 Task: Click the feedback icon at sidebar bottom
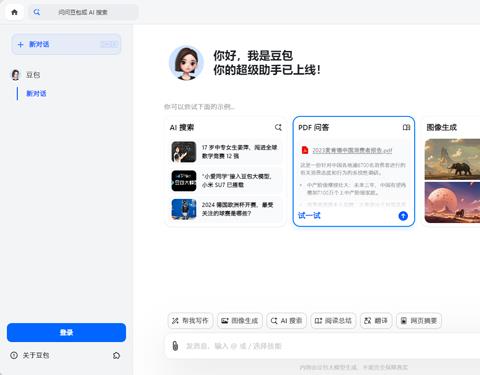pos(116,355)
